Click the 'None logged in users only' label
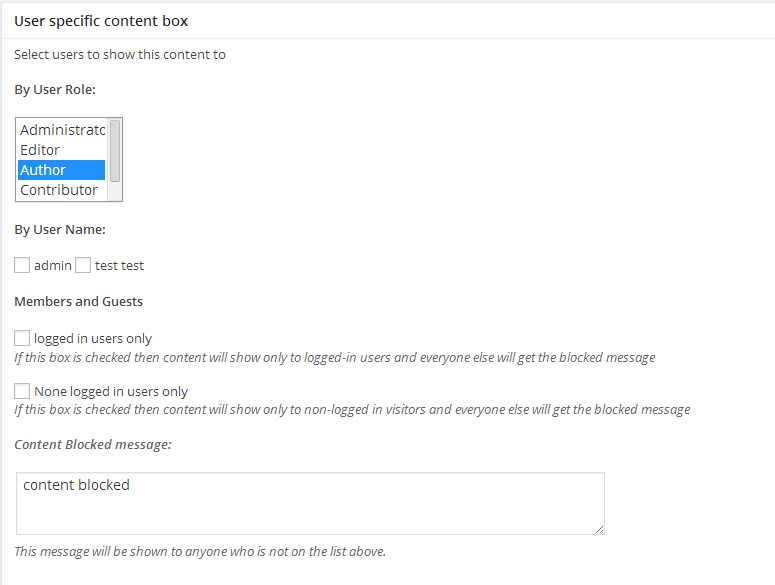Image resolution: width=775 pixels, height=585 pixels. [x=111, y=392]
